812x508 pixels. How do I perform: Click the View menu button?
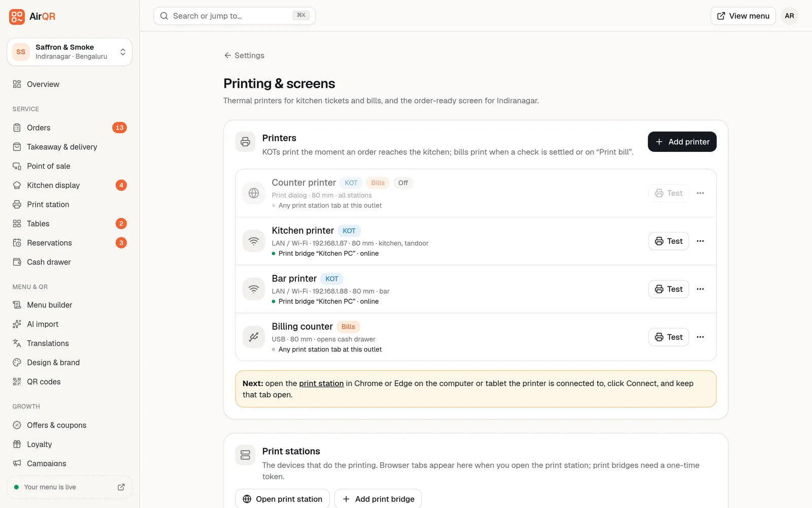743,16
